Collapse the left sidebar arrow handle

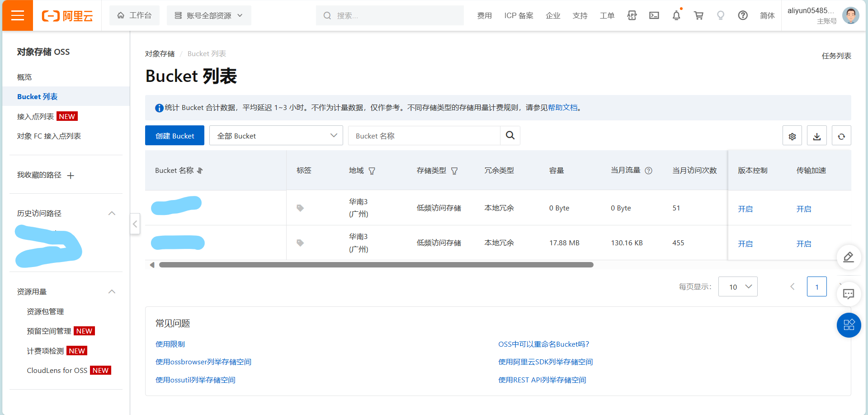coord(135,224)
